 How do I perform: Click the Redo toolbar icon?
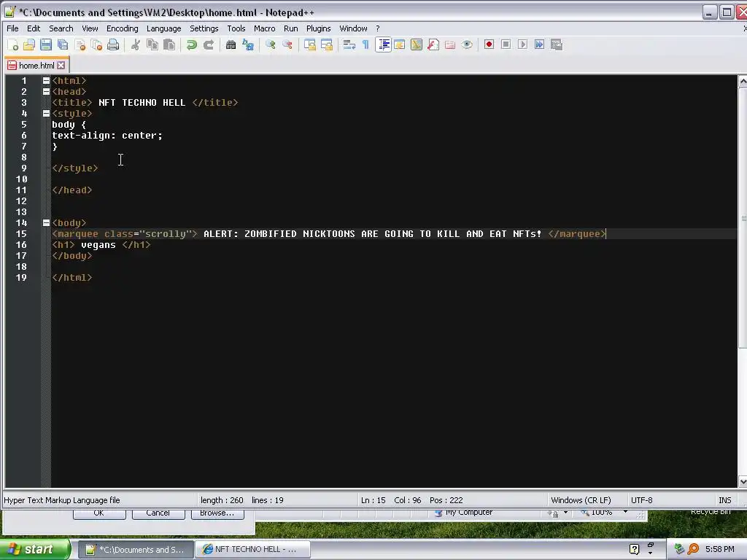[x=208, y=44]
